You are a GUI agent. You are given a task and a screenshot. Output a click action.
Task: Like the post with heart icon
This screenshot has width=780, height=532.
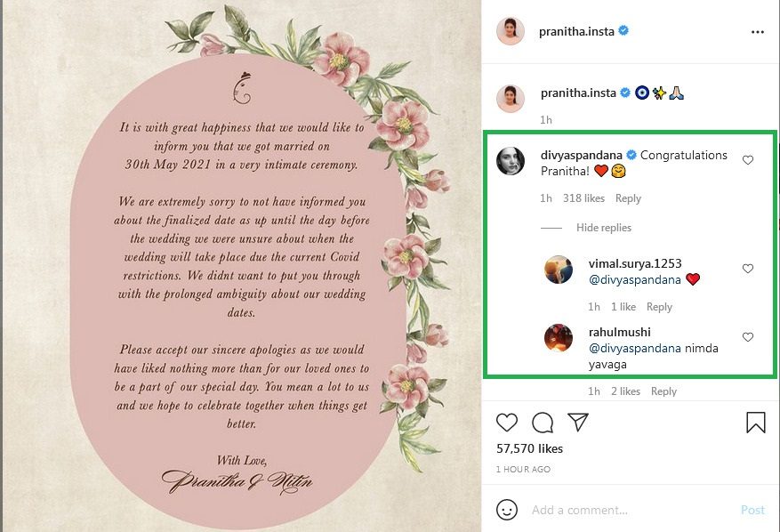pyautogui.click(x=507, y=423)
